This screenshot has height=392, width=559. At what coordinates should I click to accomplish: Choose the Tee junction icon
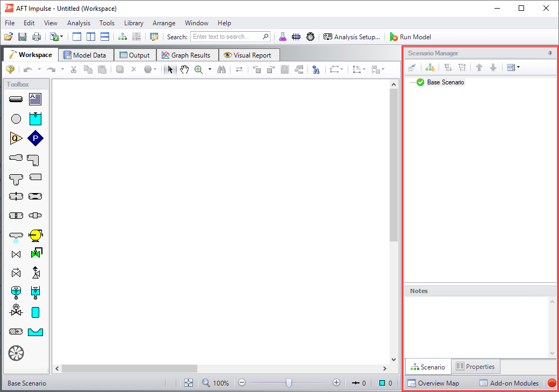tap(16, 178)
